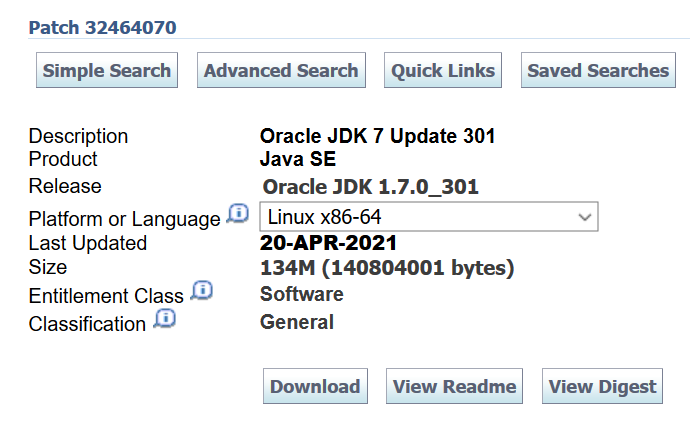
Task: Click the Platform or Language info icon
Action: [237, 214]
